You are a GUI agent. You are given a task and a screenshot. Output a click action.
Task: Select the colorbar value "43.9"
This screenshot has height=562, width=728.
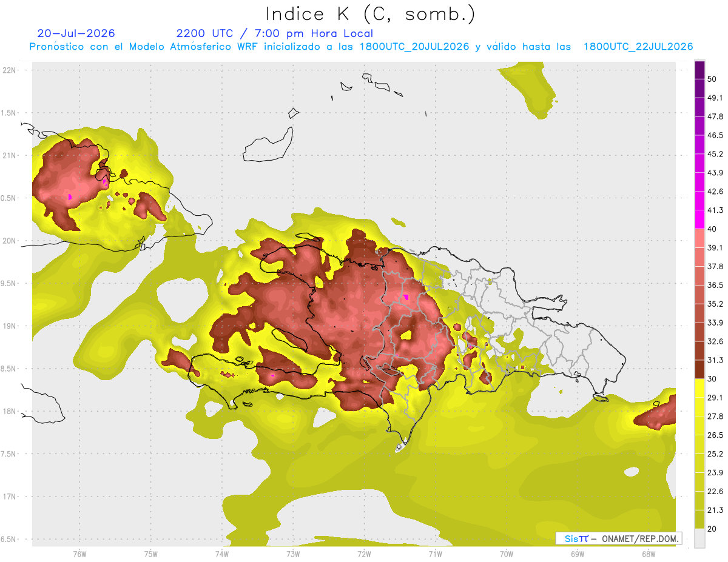[x=715, y=173]
